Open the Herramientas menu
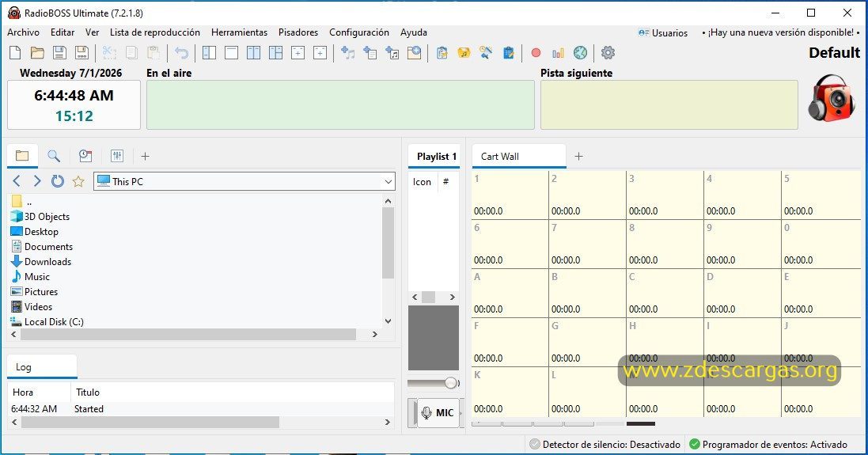The width and height of the screenshot is (868, 455). (239, 32)
